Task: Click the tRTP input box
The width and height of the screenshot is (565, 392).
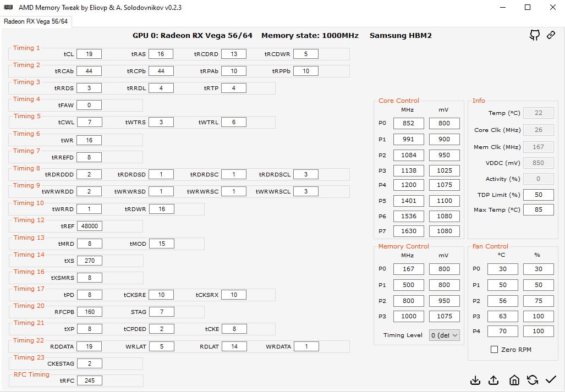Action: (x=234, y=88)
